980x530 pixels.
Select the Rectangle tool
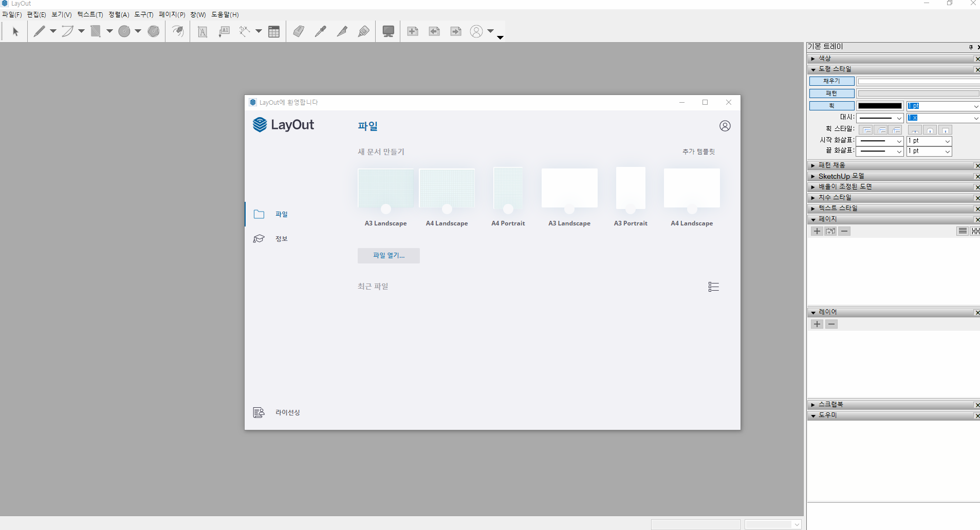pyautogui.click(x=96, y=32)
